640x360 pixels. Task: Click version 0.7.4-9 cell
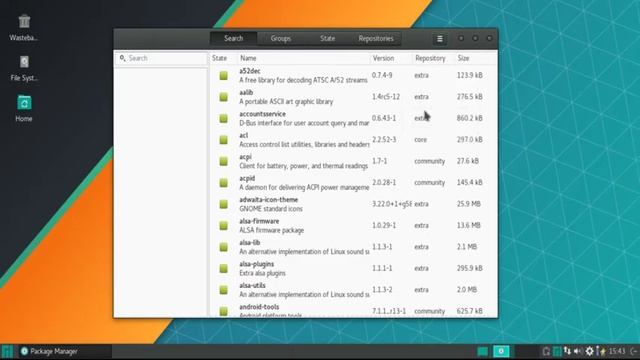coord(382,76)
